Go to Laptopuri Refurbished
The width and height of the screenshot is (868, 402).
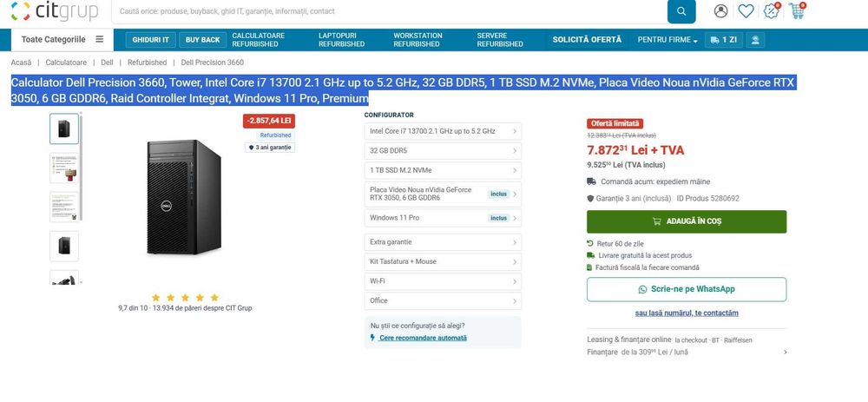click(x=341, y=40)
